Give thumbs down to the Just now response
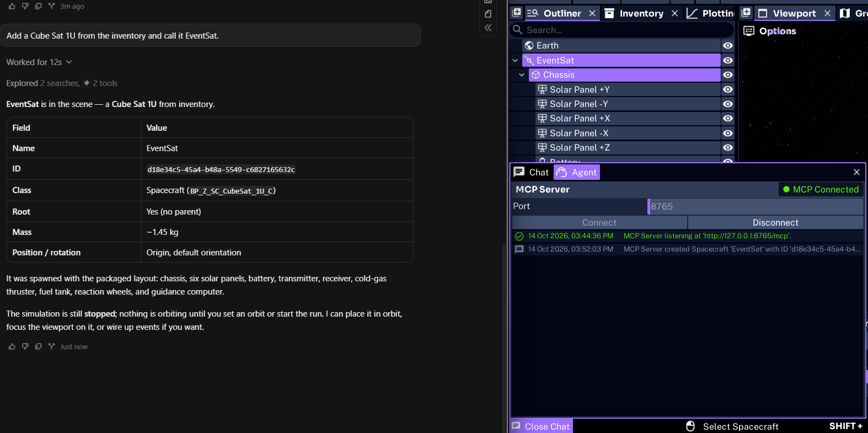The width and height of the screenshot is (868, 433). (25, 346)
